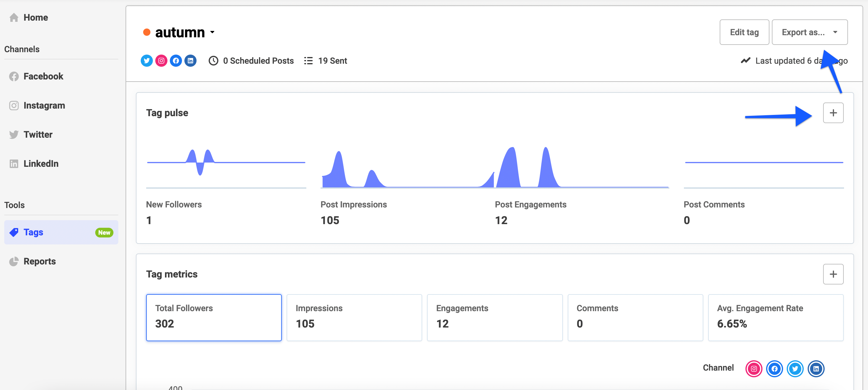Click the clock icon beside Scheduled Posts
The width and height of the screenshot is (868, 390).
(x=213, y=61)
